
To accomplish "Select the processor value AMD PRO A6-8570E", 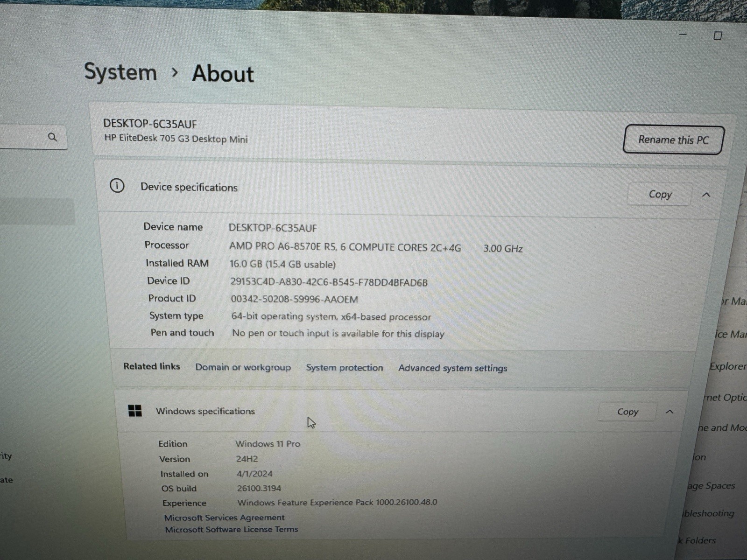I will pyautogui.click(x=345, y=247).
